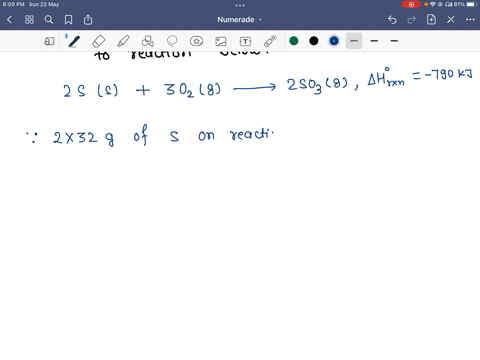
Task: Open the thumbnail grid view
Action: click(x=29, y=20)
